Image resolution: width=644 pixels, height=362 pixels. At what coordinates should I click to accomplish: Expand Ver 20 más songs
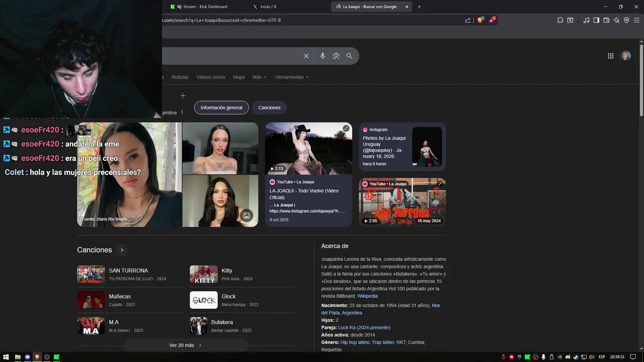point(186,345)
